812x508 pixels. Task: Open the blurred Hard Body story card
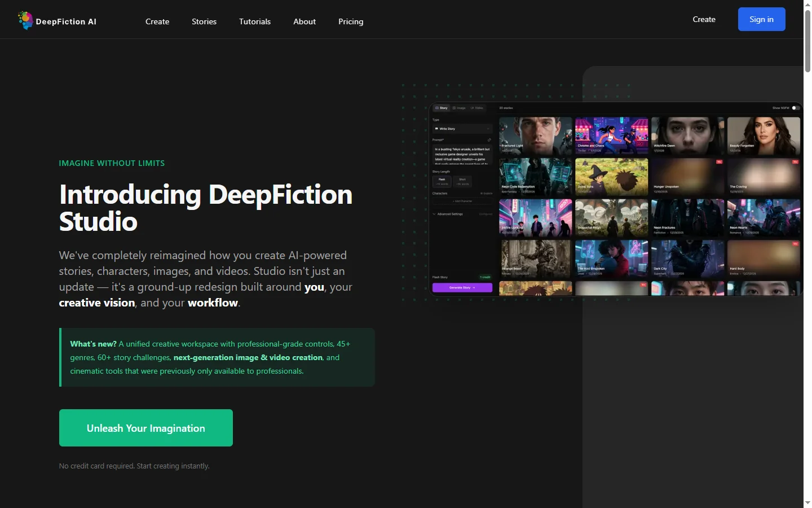[x=764, y=259]
